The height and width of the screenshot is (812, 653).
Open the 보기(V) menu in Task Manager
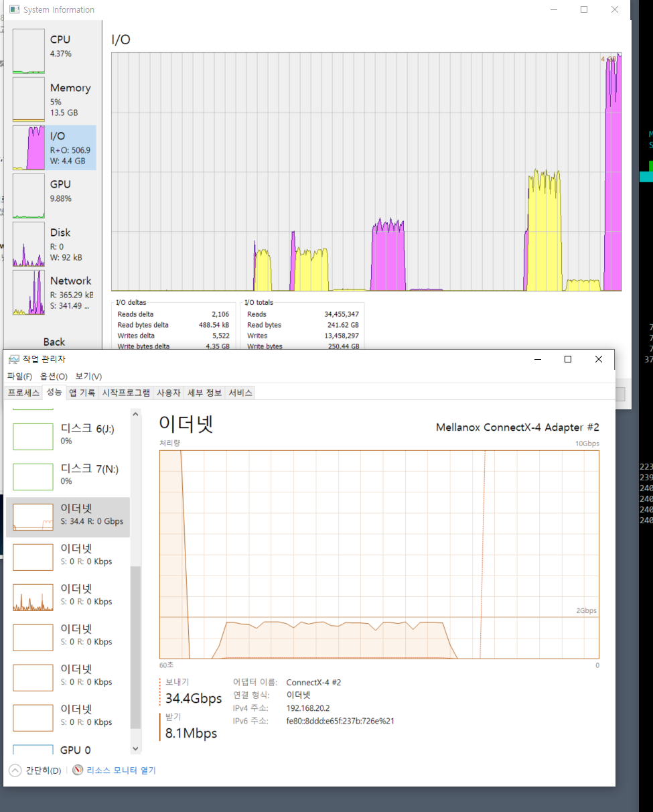pos(88,377)
